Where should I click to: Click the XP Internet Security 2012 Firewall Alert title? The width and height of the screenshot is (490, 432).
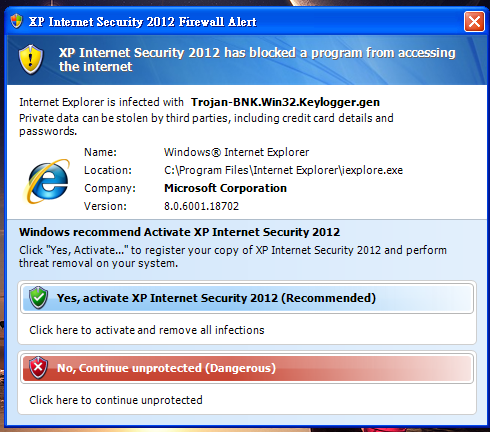(143, 22)
